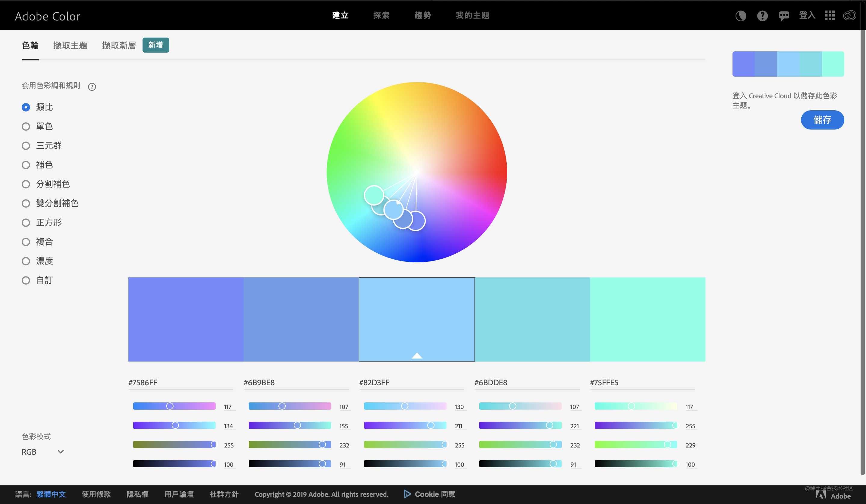Click the page vertical scrollbar

pyautogui.click(x=863, y=252)
